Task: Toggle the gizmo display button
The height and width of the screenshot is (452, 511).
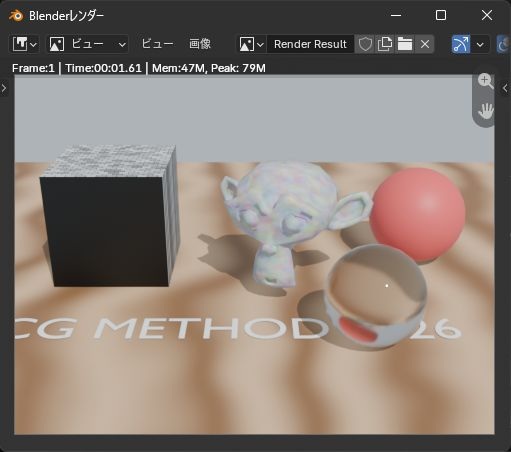Action: coord(461,44)
